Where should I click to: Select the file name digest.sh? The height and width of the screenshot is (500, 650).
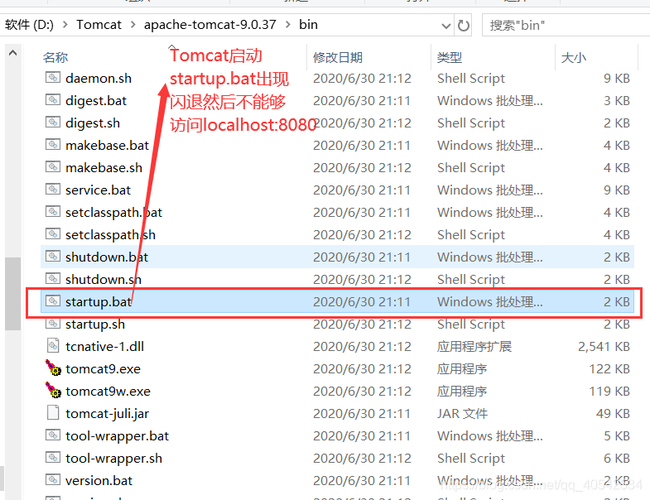pyautogui.click(x=92, y=123)
